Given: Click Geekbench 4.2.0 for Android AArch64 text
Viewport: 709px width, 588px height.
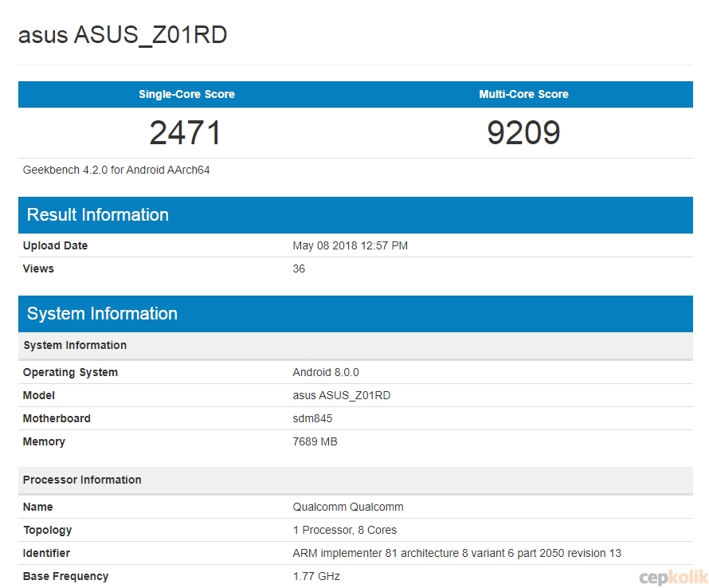Looking at the screenshot, I should click(116, 170).
